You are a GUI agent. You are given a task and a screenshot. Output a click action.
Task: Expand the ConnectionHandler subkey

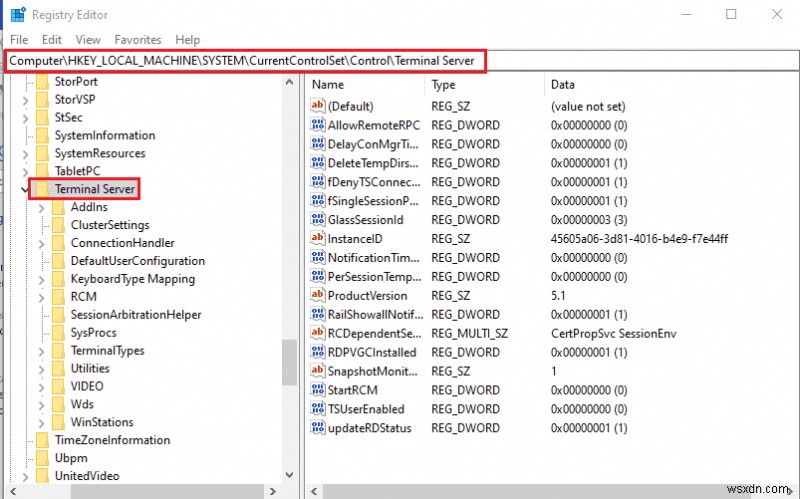[x=41, y=244]
